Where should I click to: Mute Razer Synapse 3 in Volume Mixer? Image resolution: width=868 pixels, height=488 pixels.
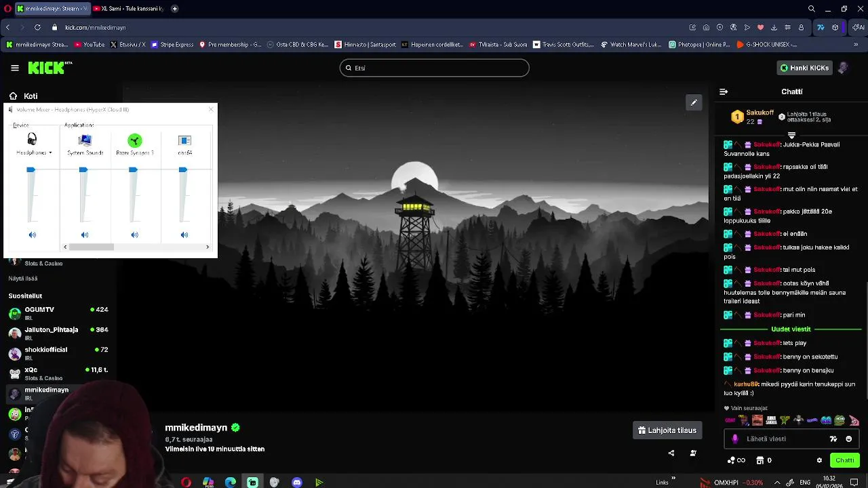[x=134, y=235]
